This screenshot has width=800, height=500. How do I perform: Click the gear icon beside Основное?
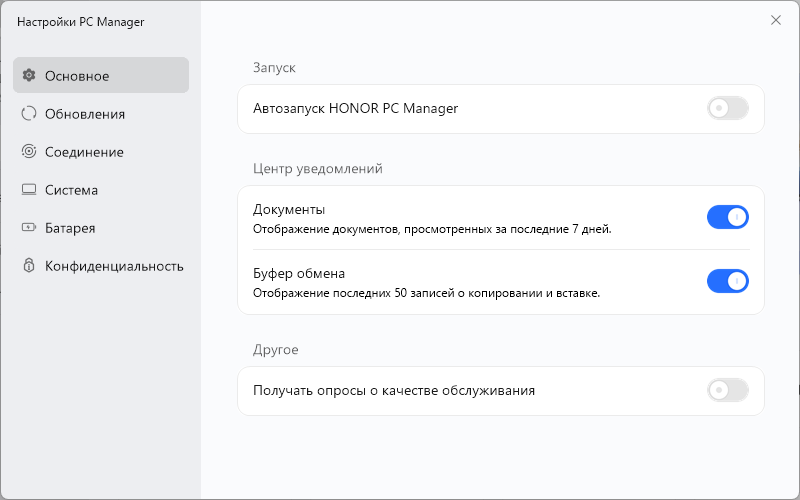coord(29,75)
